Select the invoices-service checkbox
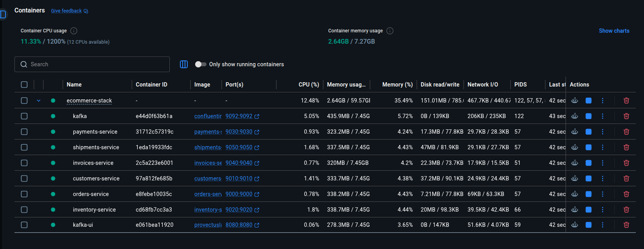Screen dimensions: 644x249 [x=24, y=163]
